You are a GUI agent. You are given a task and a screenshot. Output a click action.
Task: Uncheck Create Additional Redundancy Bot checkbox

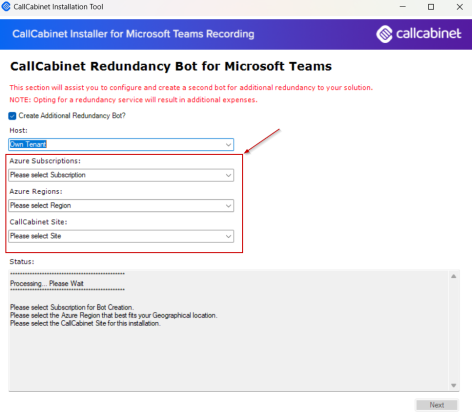12,116
